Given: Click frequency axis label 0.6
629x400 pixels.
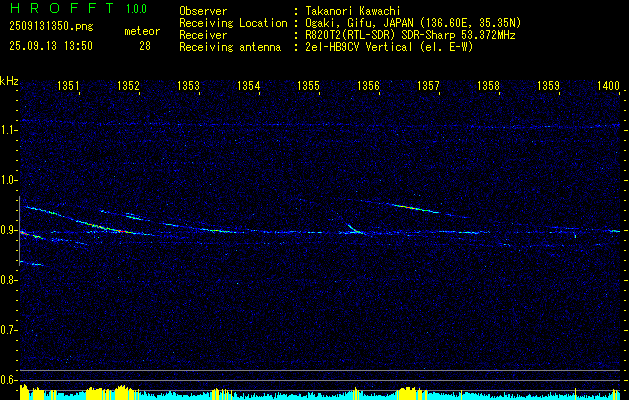Looking at the screenshot, I should click(x=8, y=380).
